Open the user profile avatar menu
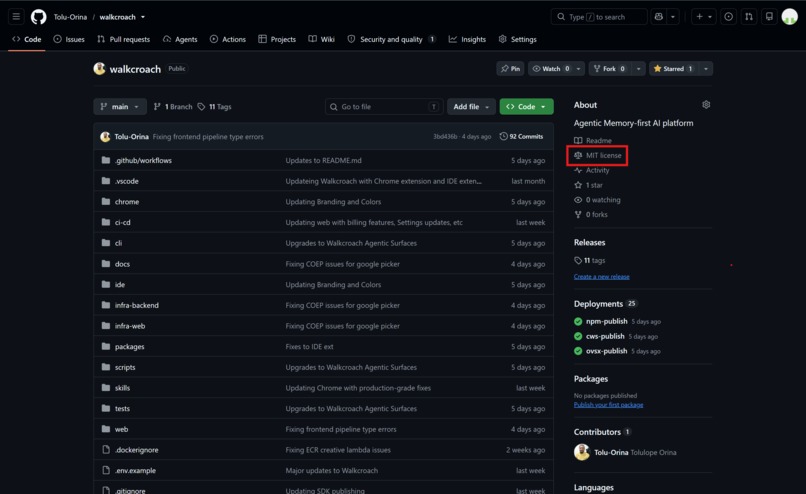806x494 pixels. (x=790, y=16)
